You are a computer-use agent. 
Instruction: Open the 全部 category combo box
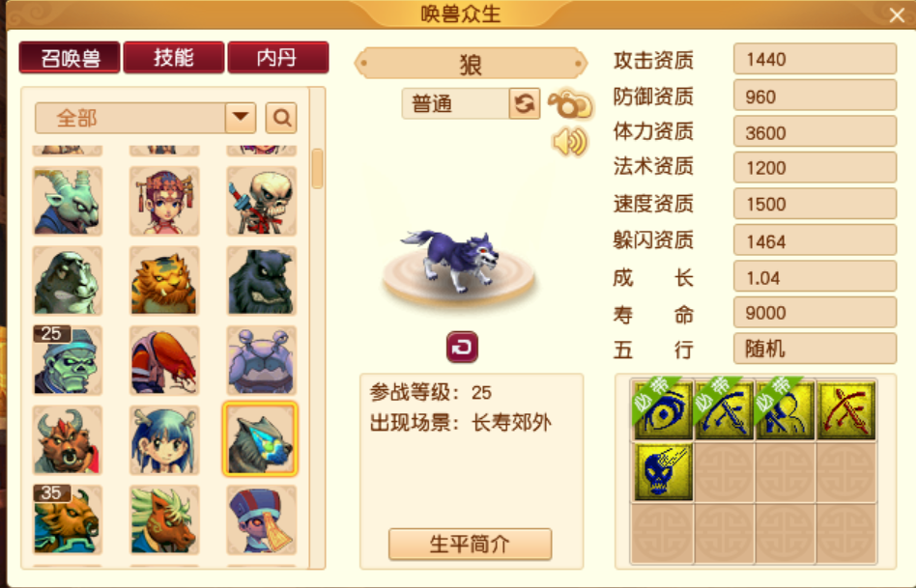(x=146, y=118)
